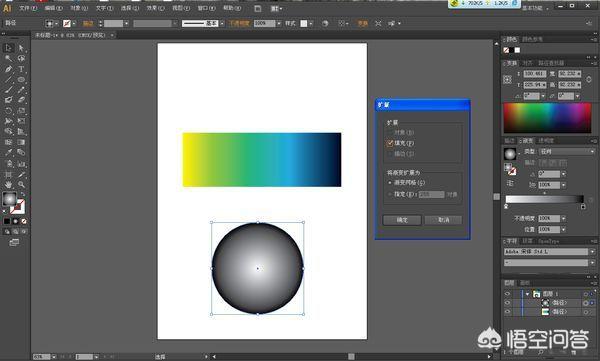
Task: Open the gradient type dropdown
Action: point(567,152)
